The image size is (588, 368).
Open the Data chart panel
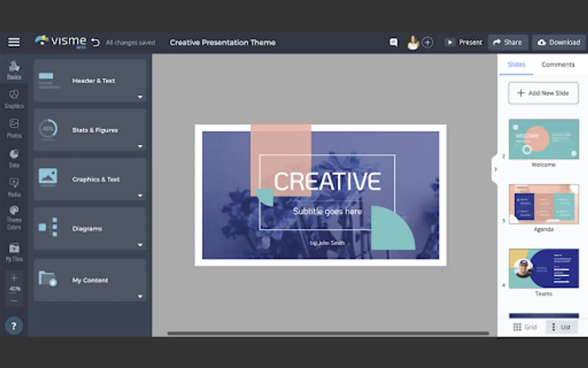point(14,158)
